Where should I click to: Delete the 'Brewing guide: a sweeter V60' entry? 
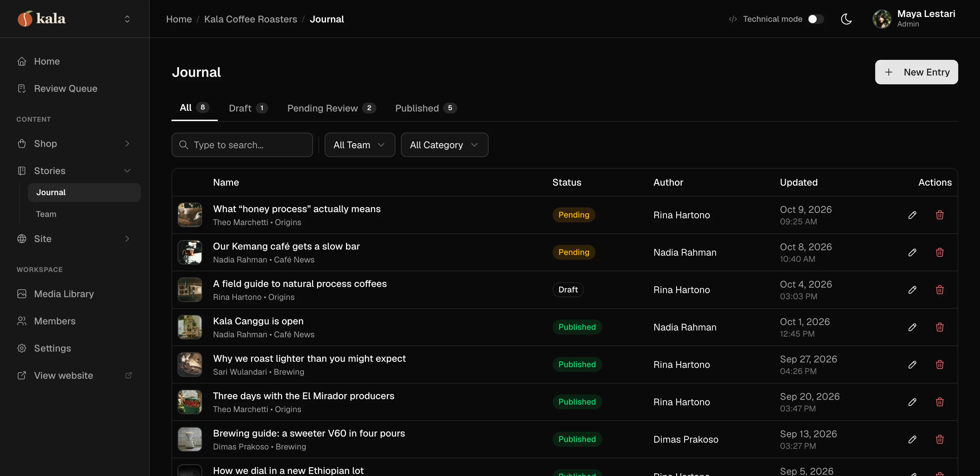[x=940, y=440]
